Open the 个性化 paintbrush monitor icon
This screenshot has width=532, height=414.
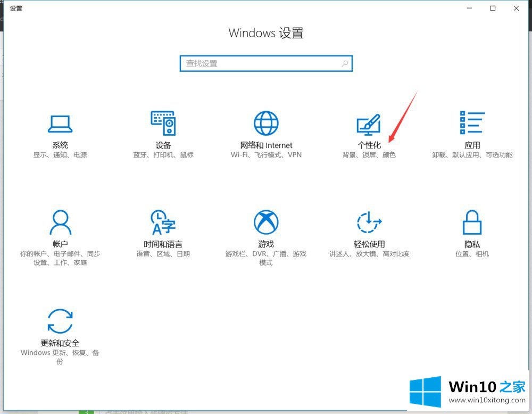coord(369,124)
